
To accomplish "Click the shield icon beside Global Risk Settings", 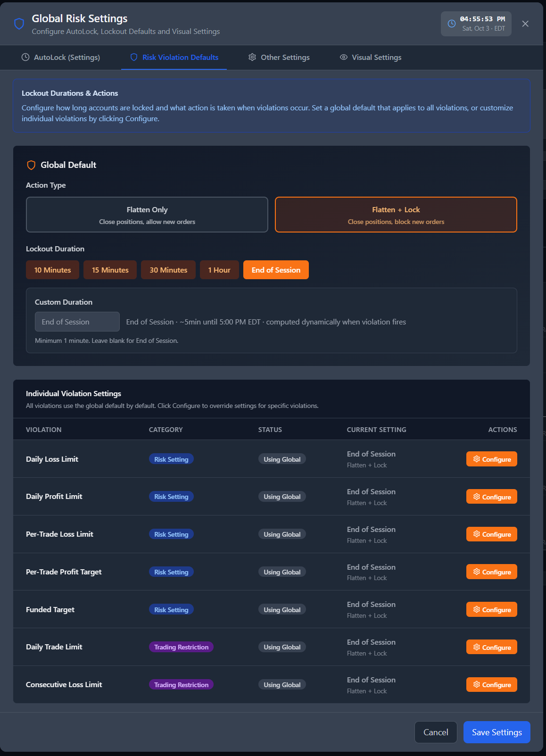I will [19, 24].
